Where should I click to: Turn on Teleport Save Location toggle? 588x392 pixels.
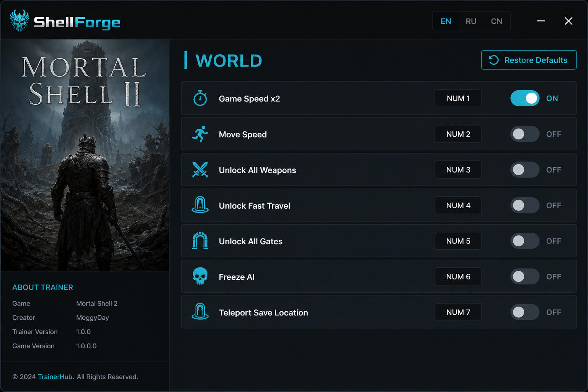(525, 312)
